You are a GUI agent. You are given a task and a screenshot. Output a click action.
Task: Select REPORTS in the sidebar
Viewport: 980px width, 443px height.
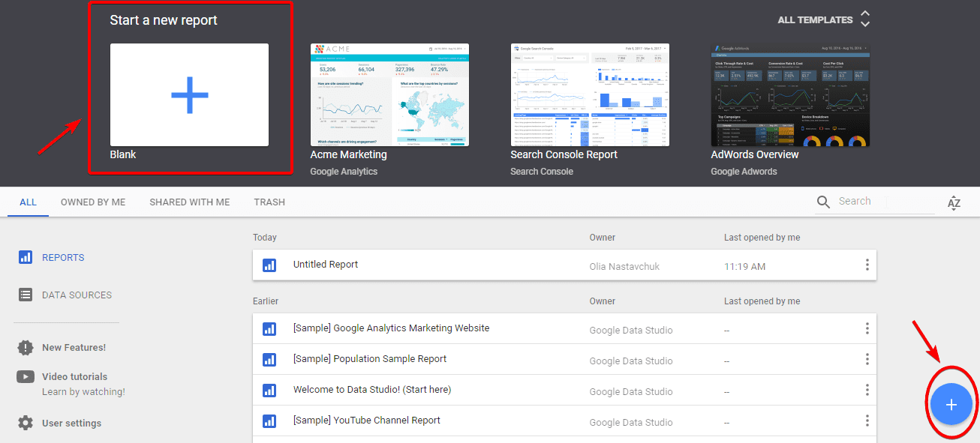click(63, 257)
